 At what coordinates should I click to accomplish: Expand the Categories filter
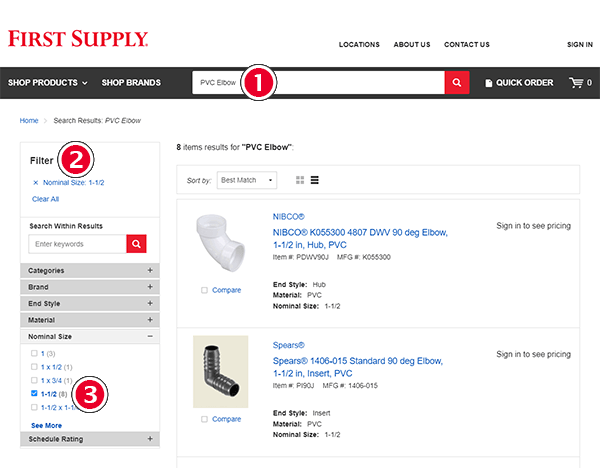coord(90,271)
